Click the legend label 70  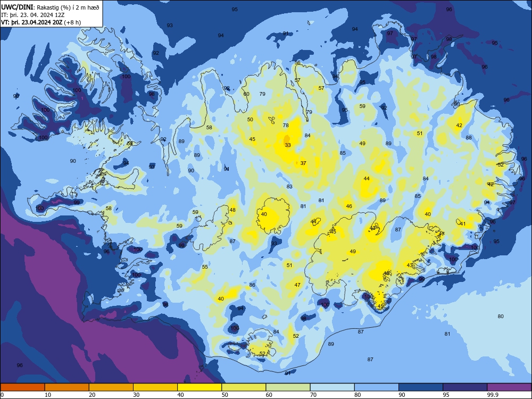313,395
